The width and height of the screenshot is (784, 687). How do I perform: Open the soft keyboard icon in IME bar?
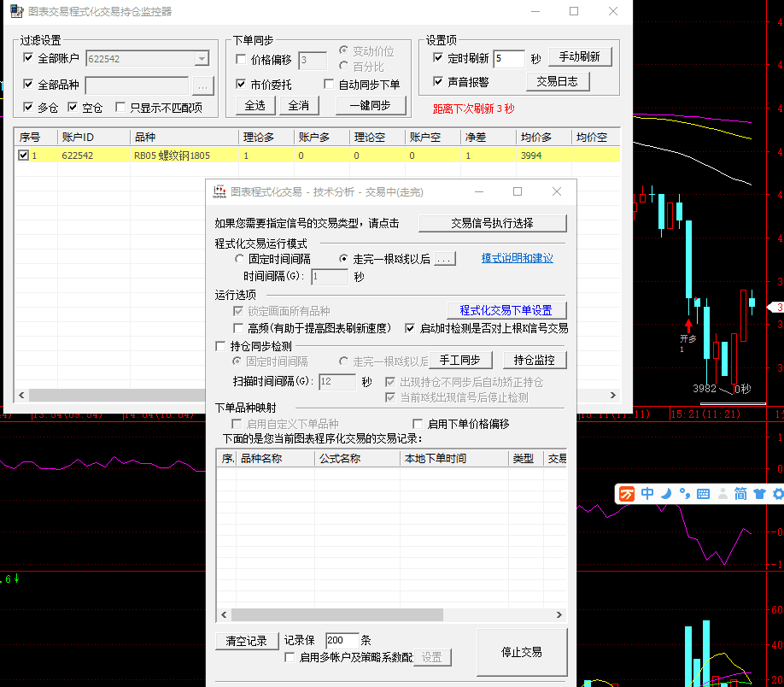point(703,494)
